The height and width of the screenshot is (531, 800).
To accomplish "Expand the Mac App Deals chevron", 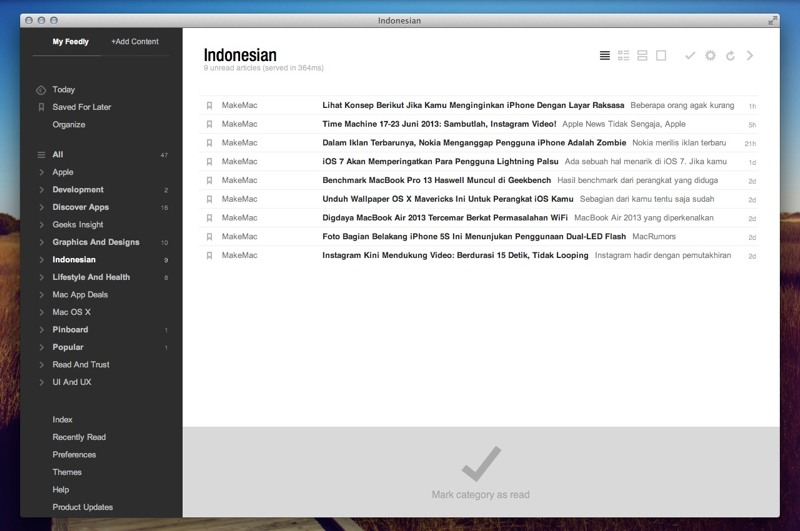I will pyautogui.click(x=41, y=295).
